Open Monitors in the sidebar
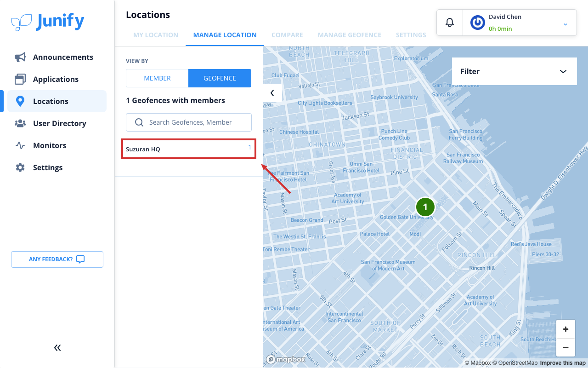Viewport: 588px width, 368px height. coord(57,145)
